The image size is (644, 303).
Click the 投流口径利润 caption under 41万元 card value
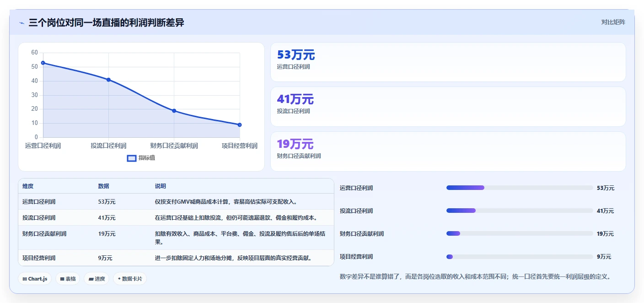(x=293, y=111)
